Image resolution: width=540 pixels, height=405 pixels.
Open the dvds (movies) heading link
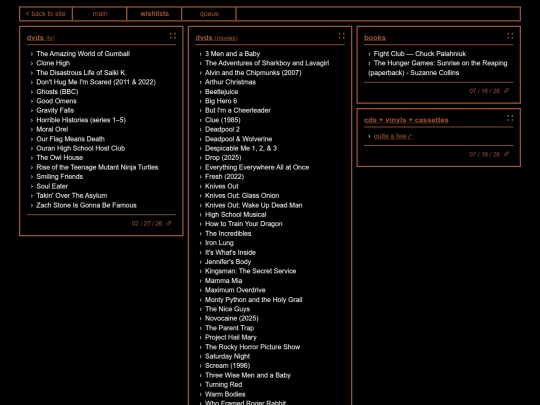click(216, 38)
